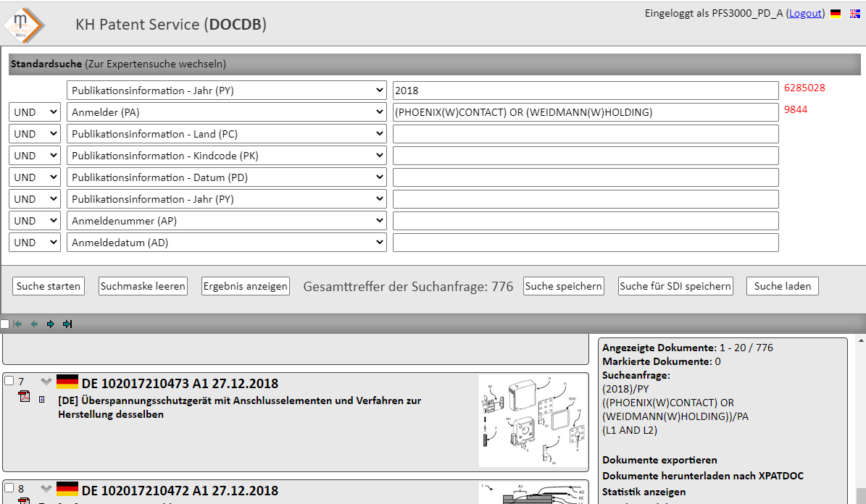Image resolution: width=866 pixels, height=504 pixels.
Task: Open UND operator dropdown beside Kindcode (PK)
Action: (35, 156)
